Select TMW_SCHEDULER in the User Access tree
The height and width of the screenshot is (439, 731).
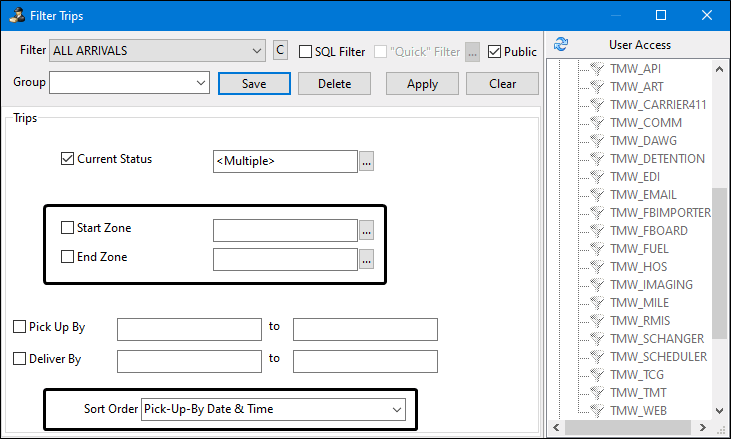[x=658, y=357]
